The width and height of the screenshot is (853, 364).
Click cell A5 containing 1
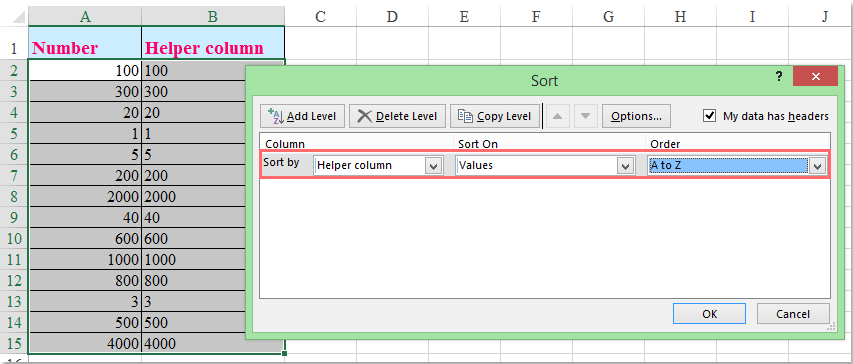[x=85, y=134]
